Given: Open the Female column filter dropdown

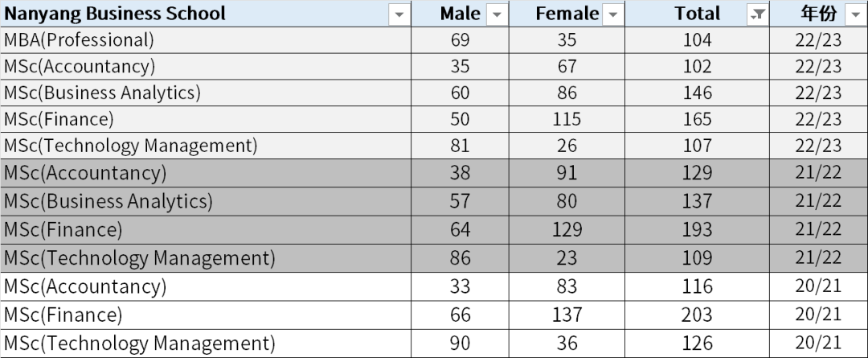Looking at the screenshot, I should coord(613,14).
